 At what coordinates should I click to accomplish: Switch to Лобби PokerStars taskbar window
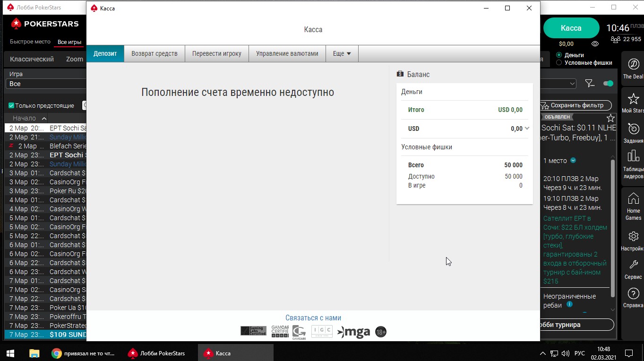[x=157, y=353]
